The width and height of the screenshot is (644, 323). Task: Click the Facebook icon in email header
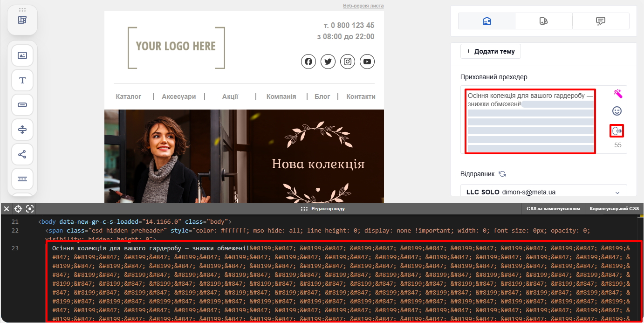[x=308, y=62]
